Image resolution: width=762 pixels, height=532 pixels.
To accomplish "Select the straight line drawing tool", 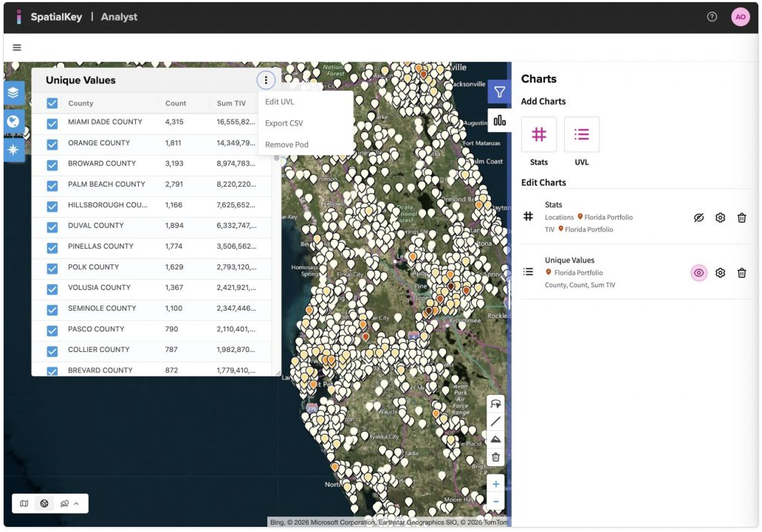I will coord(495,421).
